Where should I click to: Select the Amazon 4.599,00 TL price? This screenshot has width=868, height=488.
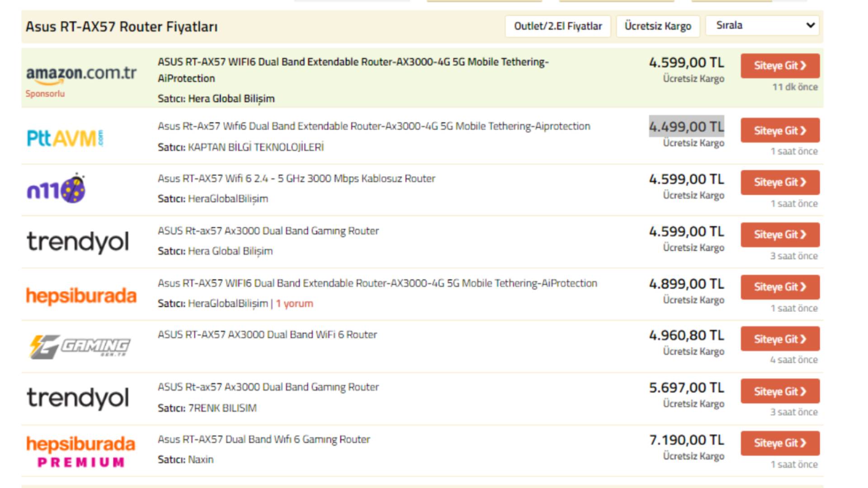tap(687, 63)
